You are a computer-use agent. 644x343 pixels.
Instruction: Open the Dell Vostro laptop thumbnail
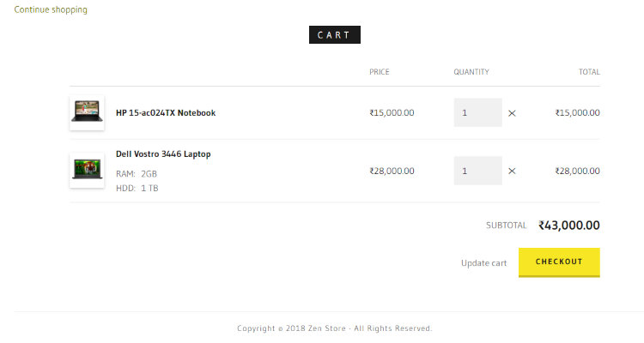(87, 170)
